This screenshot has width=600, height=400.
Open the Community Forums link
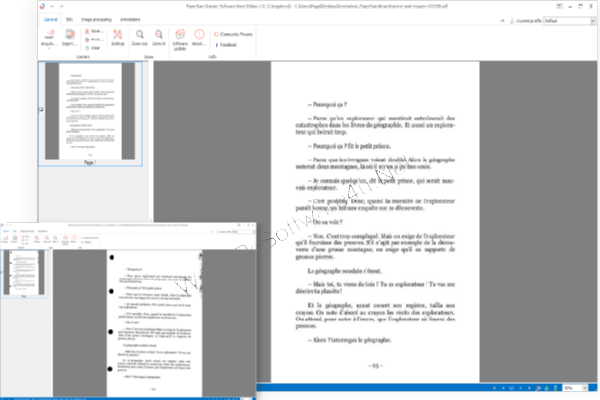[233, 34]
